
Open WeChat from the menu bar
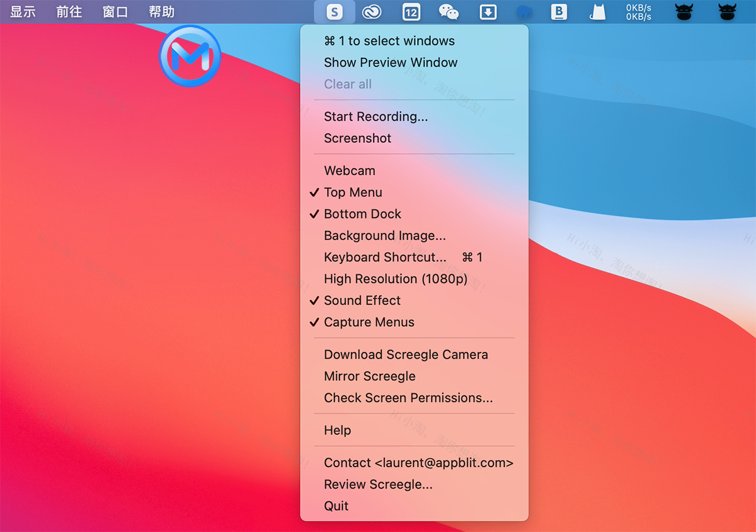tap(449, 11)
